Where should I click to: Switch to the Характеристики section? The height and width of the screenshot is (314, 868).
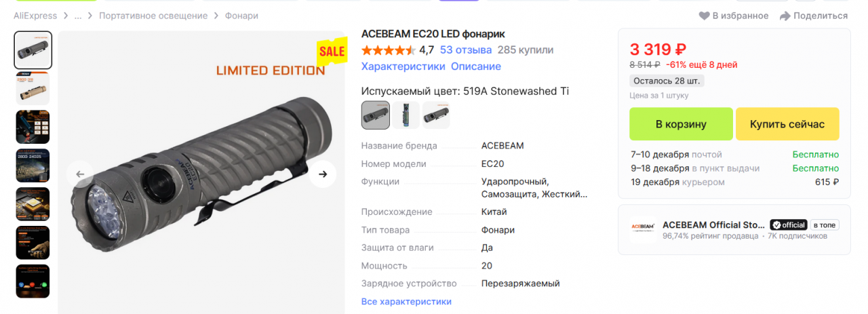pyautogui.click(x=403, y=66)
